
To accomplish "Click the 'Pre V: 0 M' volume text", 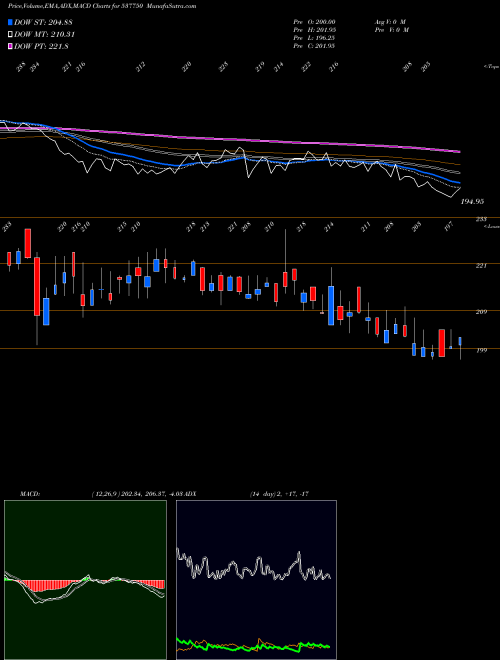I will point(392,30).
